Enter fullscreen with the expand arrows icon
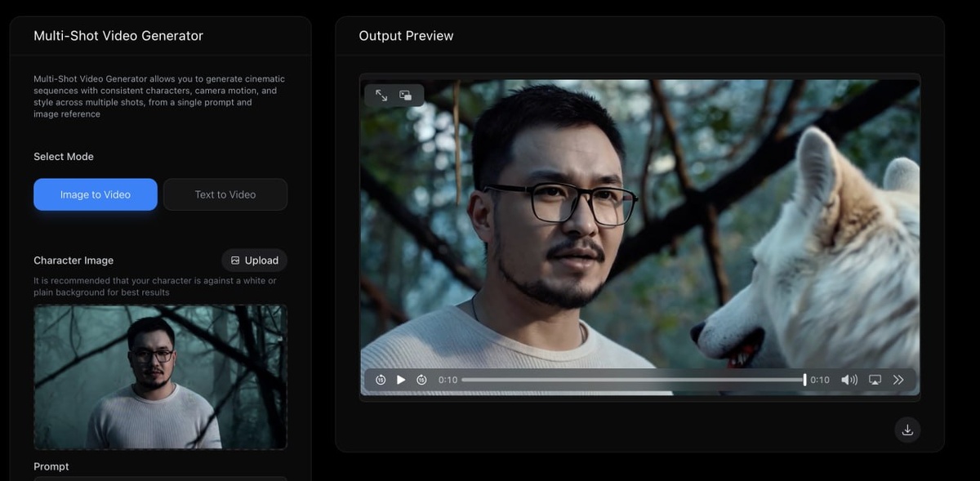The height and width of the screenshot is (481, 980). coord(381,96)
